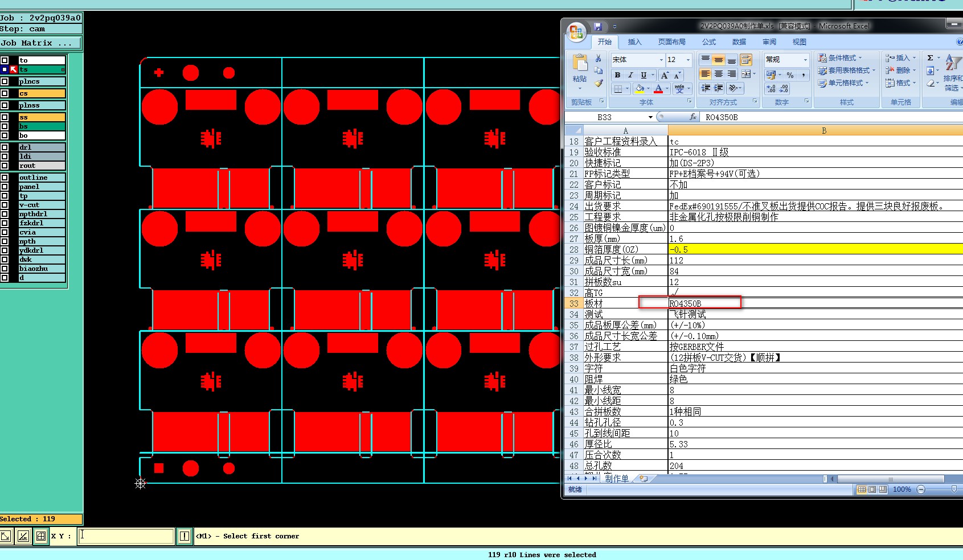Click the insert new worksheet tab icon
963x560 pixels.
[643, 479]
